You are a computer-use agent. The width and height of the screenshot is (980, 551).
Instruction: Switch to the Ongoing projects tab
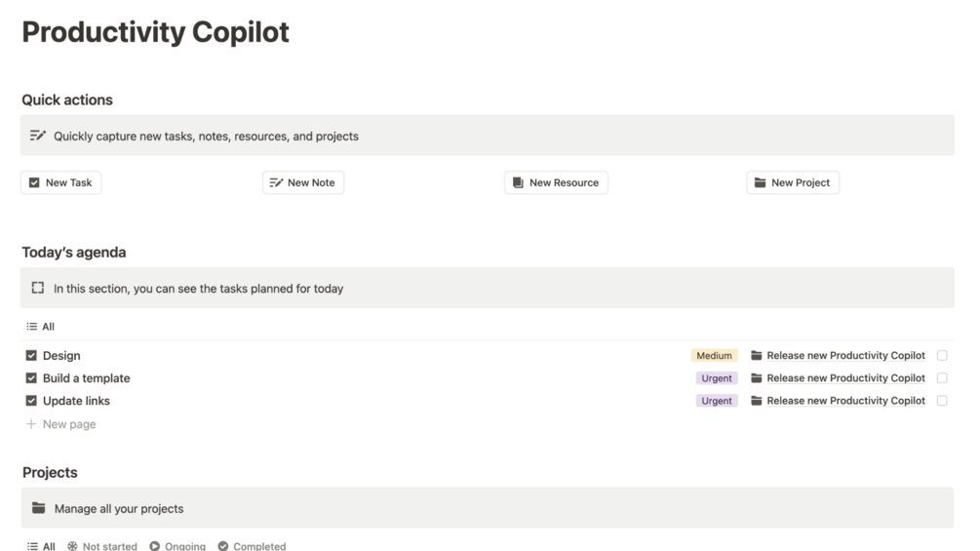tap(177, 546)
